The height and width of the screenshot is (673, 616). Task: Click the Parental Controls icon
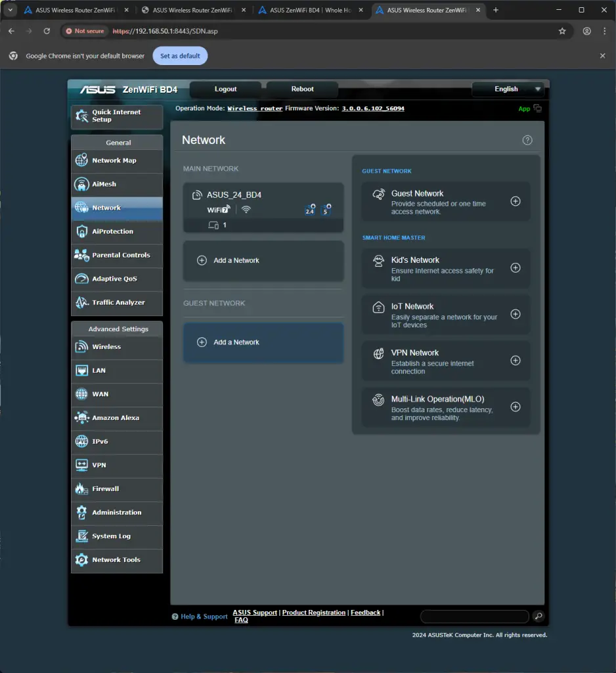click(x=81, y=255)
